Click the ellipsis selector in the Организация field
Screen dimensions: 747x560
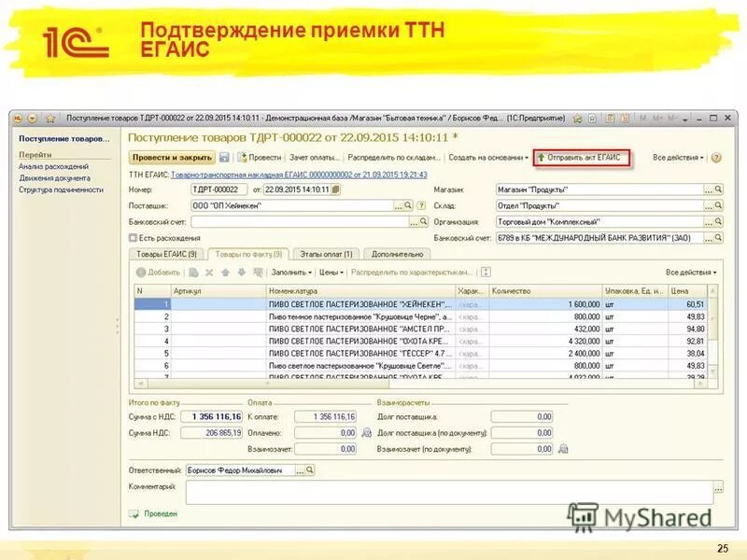pyautogui.click(x=709, y=222)
